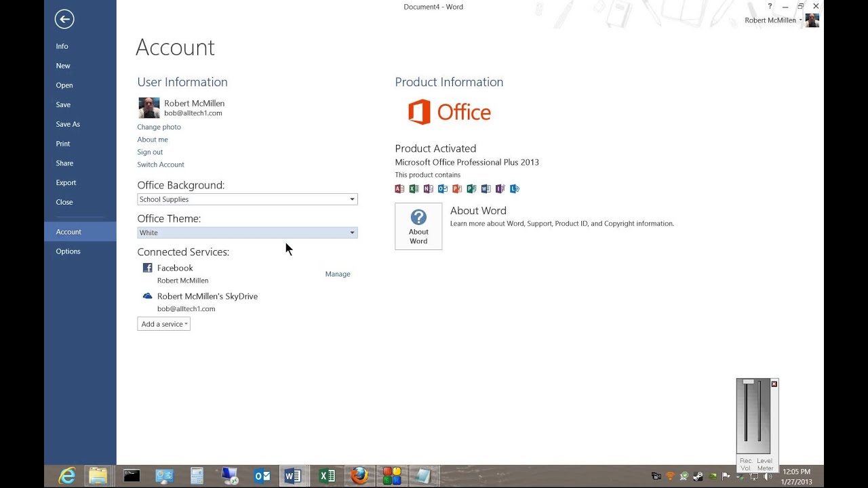Click the Excel icon under Product Activated
The height and width of the screenshot is (488, 868).
[414, 188]
